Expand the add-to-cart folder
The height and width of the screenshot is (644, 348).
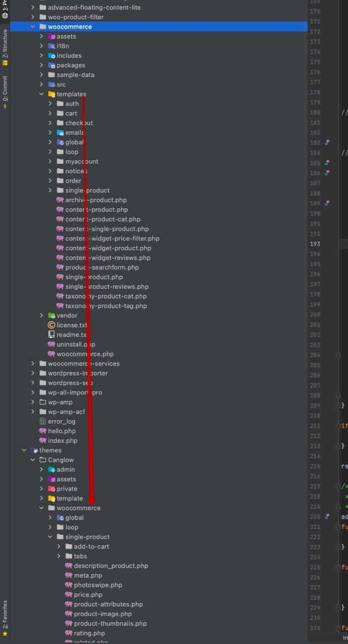point(59,546)
